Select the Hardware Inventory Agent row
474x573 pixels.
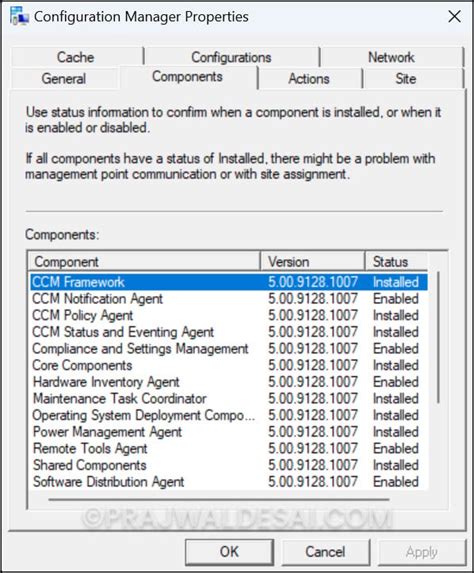(229, 382)
